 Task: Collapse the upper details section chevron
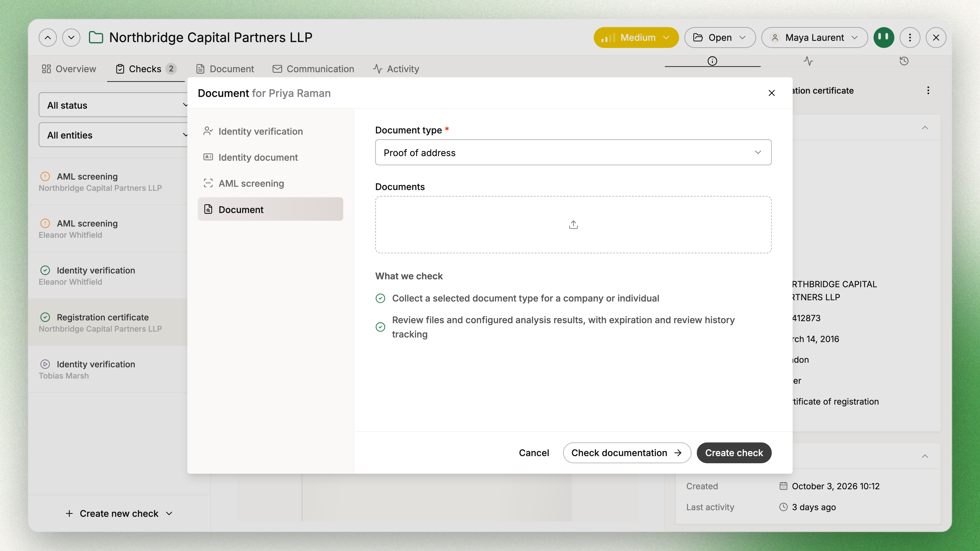pyautogui.click(x=925, y=128)
